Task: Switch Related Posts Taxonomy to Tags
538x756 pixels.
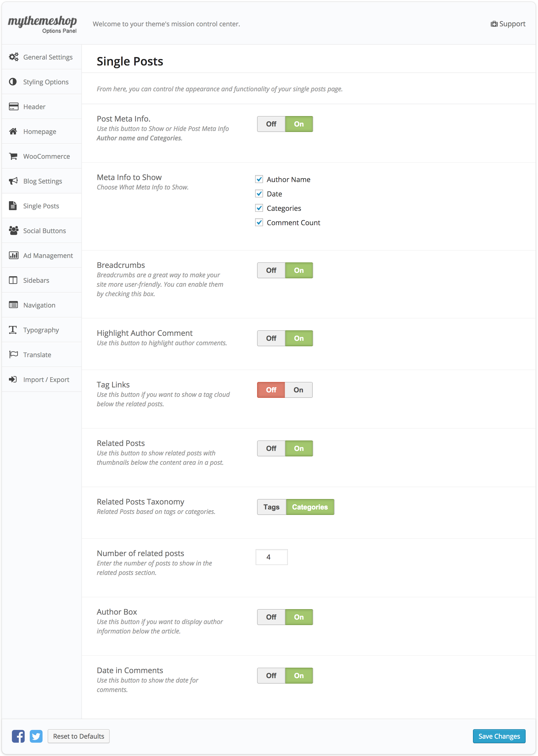Action: point(271,507)
